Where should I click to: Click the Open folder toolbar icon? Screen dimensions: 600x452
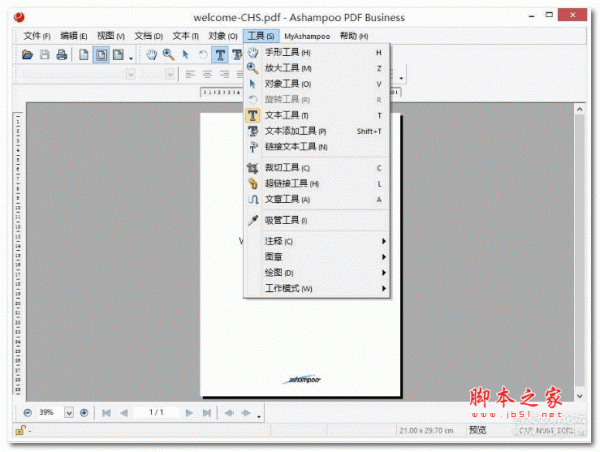pyautogui.click(x=27, y=55)
